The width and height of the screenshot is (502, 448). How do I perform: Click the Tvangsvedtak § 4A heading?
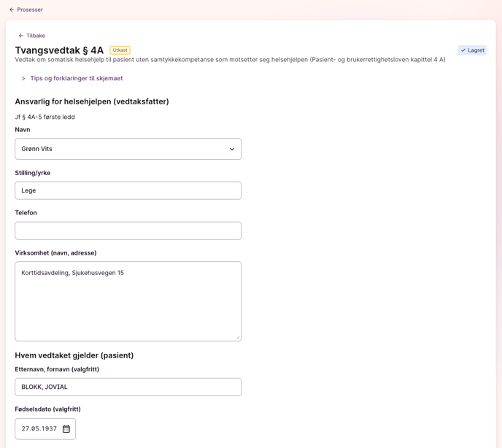(x=59, y=50)
